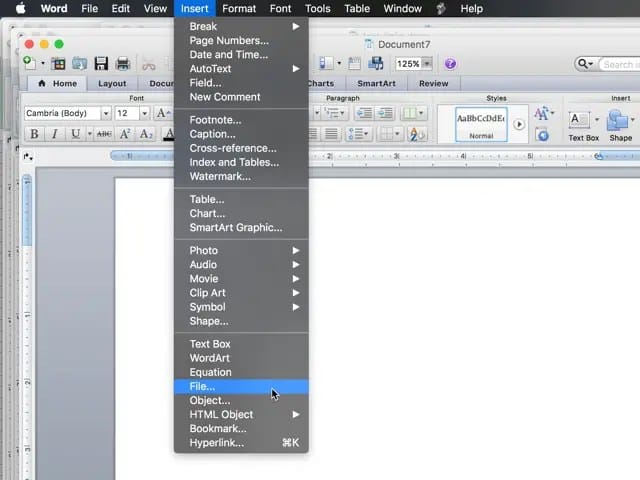Switch to the Home ribbon tab

57,83
